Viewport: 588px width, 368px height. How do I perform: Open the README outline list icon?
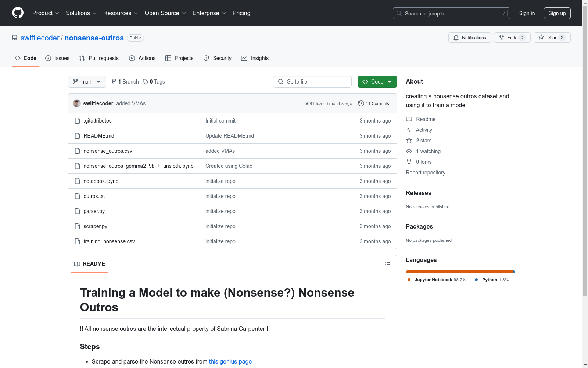click(388, 264)
